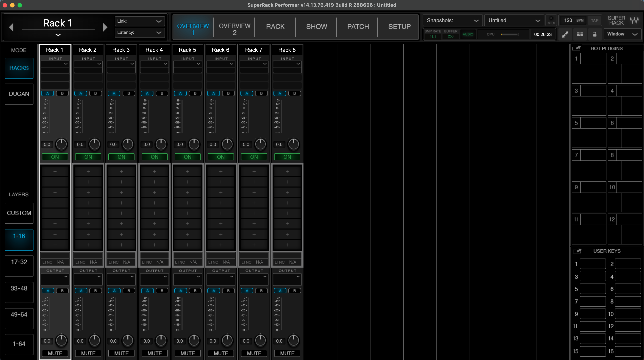Add a plugin in Rack 5's last slot

coord(188,245)
